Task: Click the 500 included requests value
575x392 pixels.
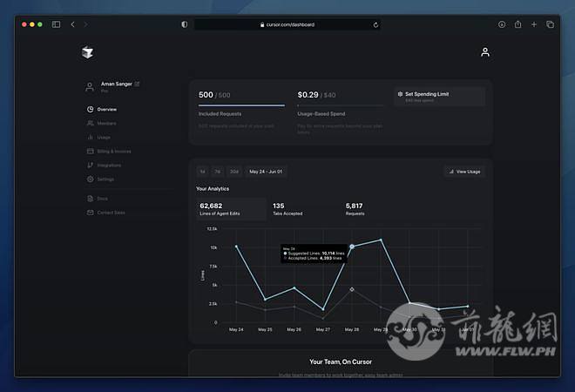Action: 206,95
